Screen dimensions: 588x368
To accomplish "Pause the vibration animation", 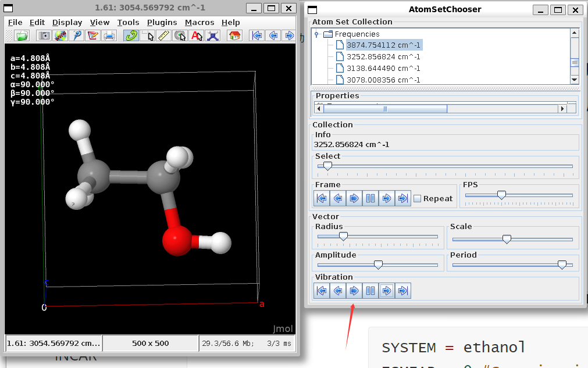I will point(370,291).
